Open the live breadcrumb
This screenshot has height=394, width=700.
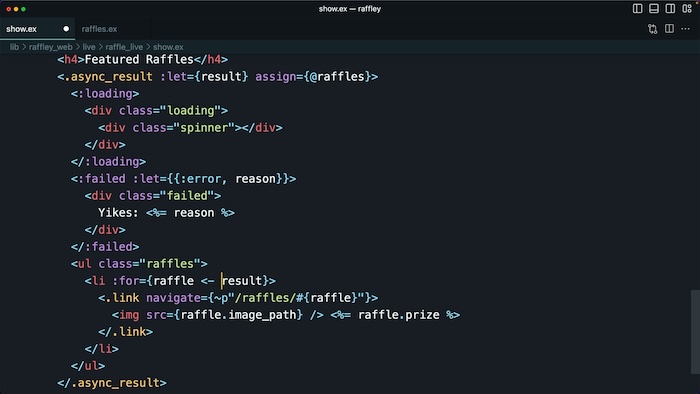coord(89,47)
